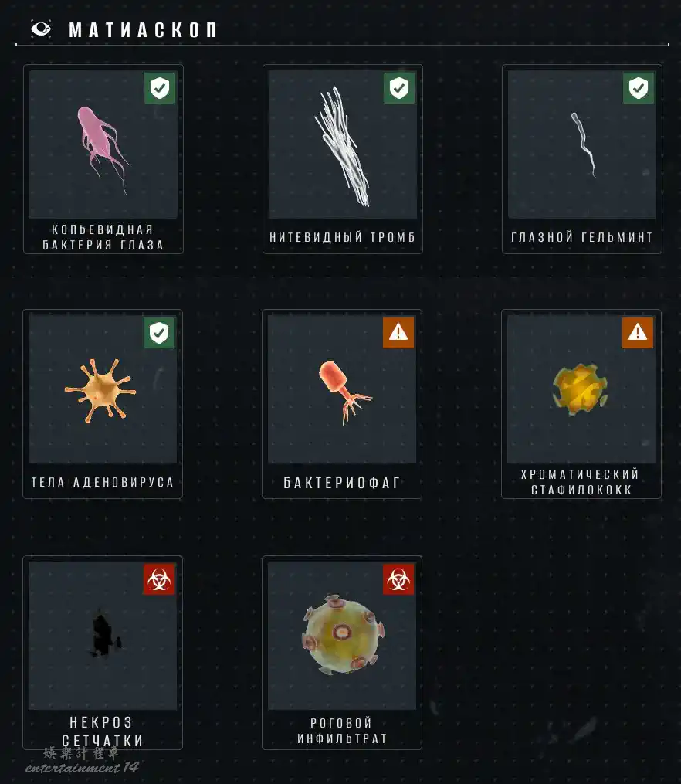
Task: Click the Бактериофаг card label
Action: [x=342, y=483]
